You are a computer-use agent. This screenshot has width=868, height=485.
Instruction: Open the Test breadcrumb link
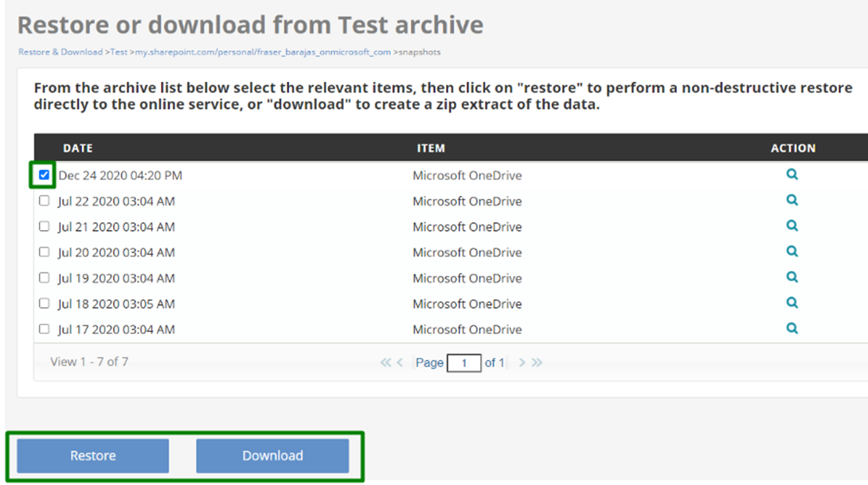pos(119,52)
